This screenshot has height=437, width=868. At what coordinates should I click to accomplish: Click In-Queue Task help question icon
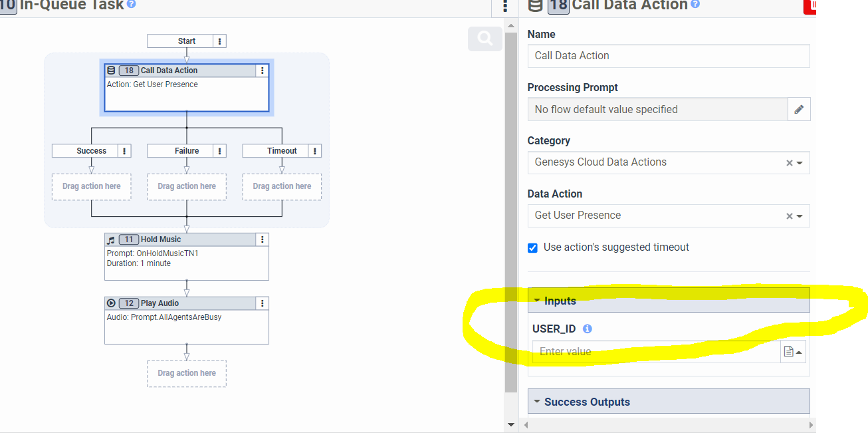[132, 4]
